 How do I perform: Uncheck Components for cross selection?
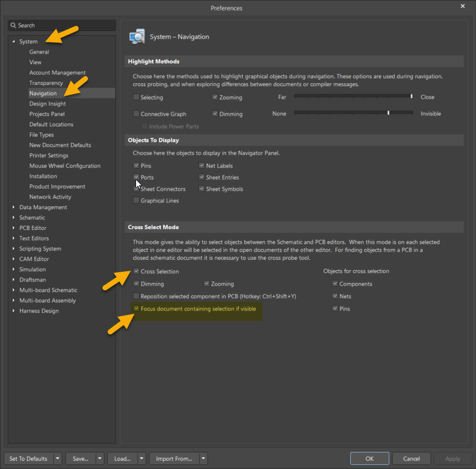tap(335, 284)
